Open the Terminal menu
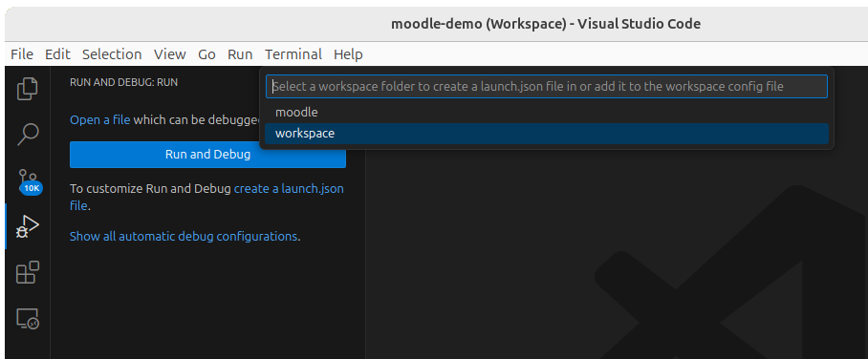 (293, 54)
